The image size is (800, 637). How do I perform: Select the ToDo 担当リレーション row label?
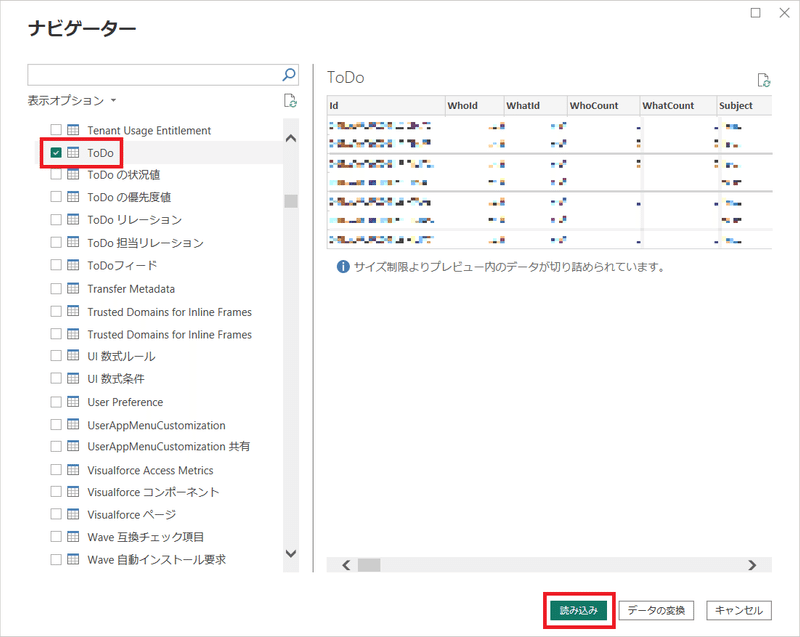point(145,242)
